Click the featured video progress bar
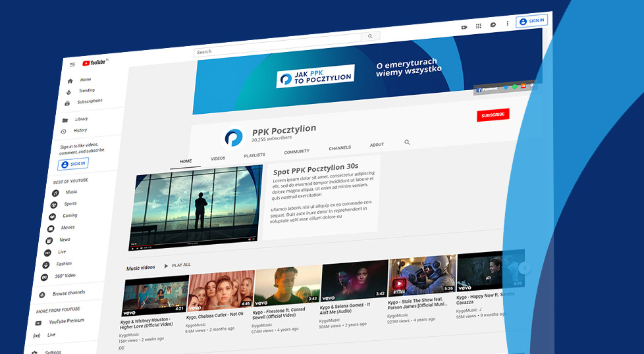The width and height of the screenshot is (644, 354). click(193, 243)
